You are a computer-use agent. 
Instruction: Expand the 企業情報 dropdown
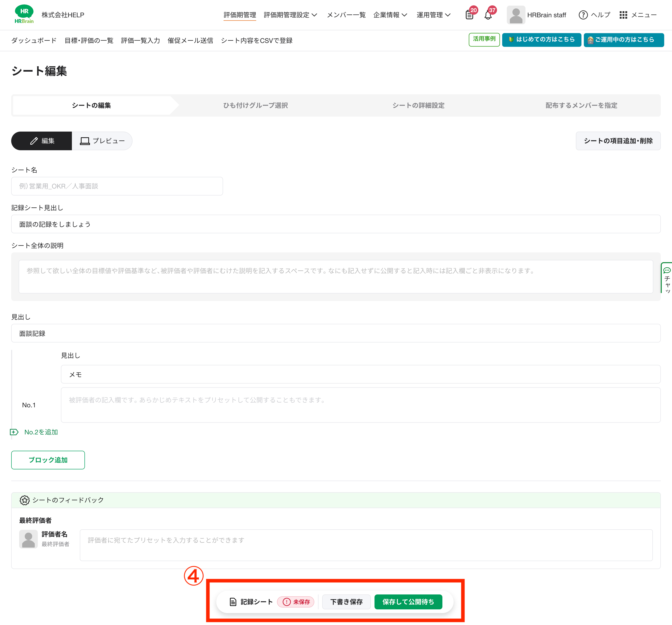(x=390, y=15)
